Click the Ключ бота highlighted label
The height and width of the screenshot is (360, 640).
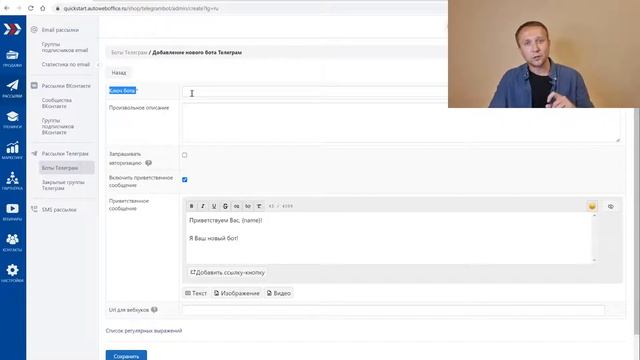(x=123, y=91)
